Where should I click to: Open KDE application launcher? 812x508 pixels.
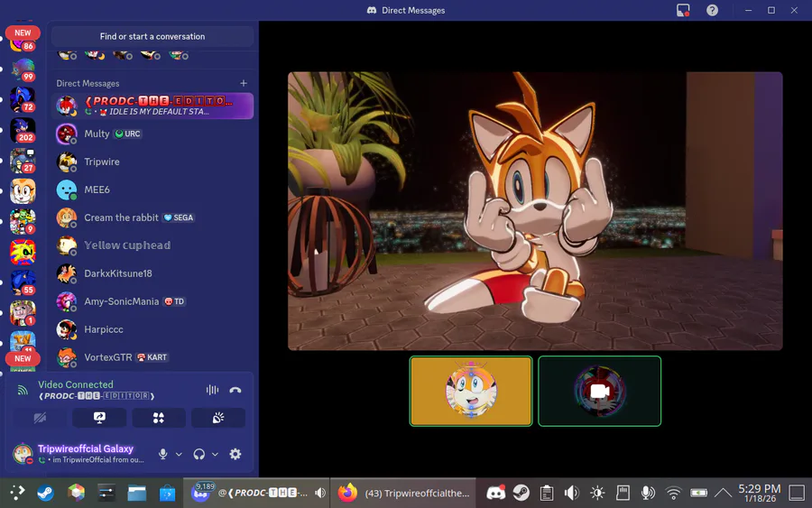pos(17,493)
